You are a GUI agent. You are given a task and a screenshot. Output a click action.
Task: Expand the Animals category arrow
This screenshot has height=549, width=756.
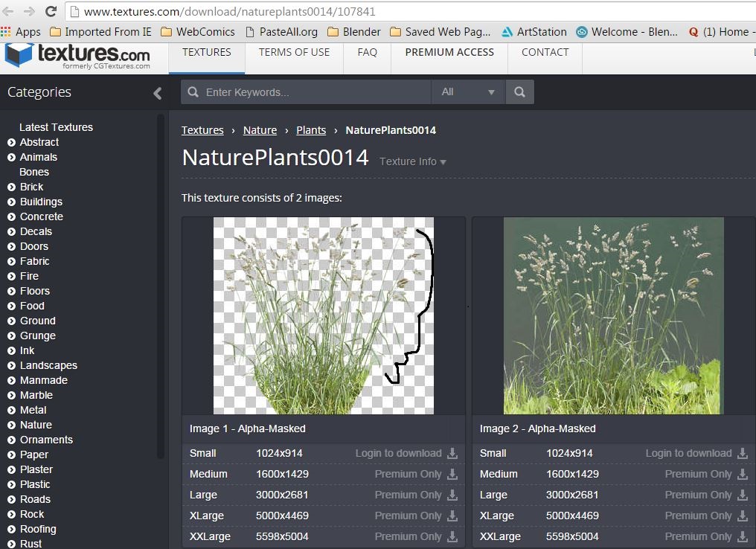click(12, 157)
